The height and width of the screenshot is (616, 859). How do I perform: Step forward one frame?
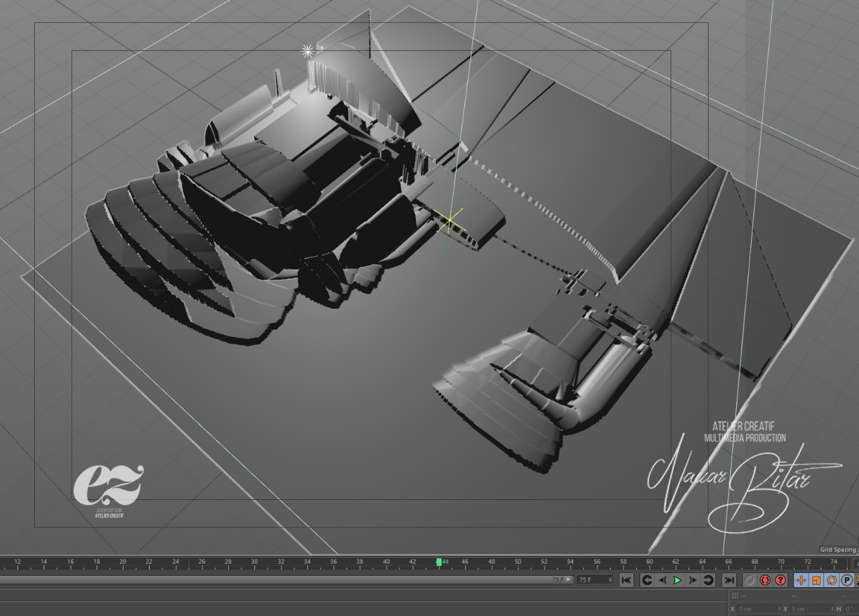(693, 580)
